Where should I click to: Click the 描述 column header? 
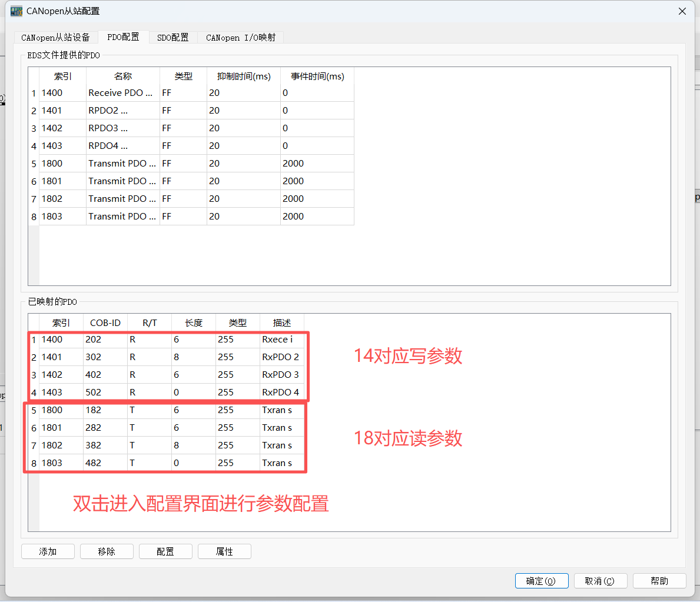point(282,322)
